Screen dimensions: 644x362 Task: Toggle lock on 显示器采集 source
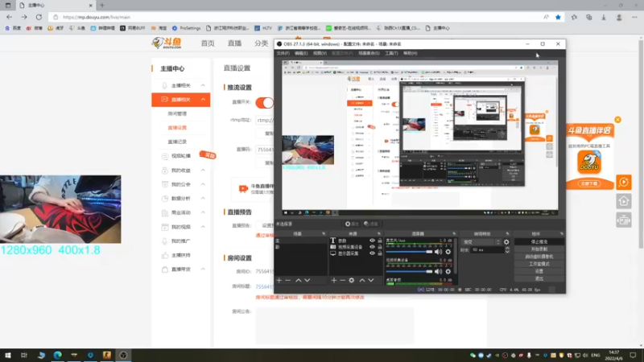380,253
